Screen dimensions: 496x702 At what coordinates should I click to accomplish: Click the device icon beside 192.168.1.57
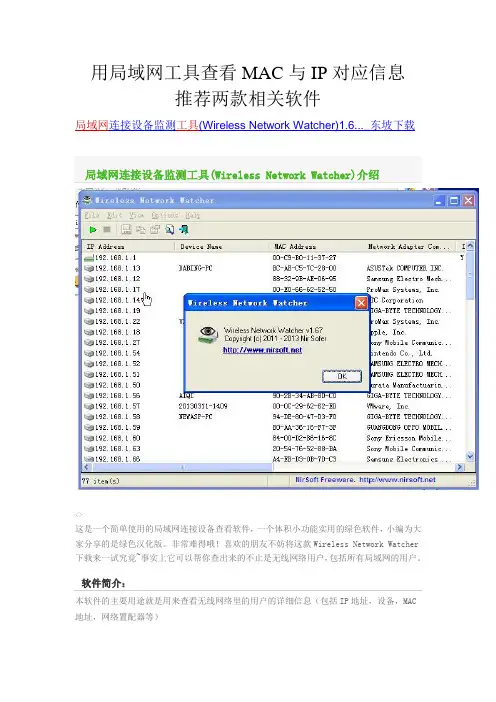point(89,407)
